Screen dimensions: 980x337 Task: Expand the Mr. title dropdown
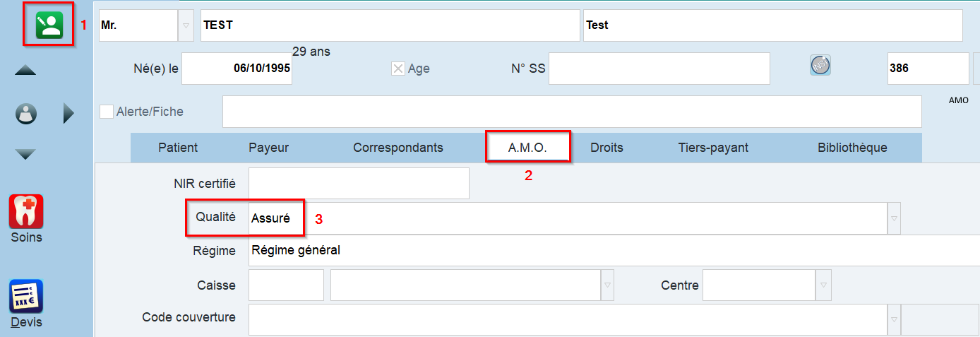click(x=186, y=25)
